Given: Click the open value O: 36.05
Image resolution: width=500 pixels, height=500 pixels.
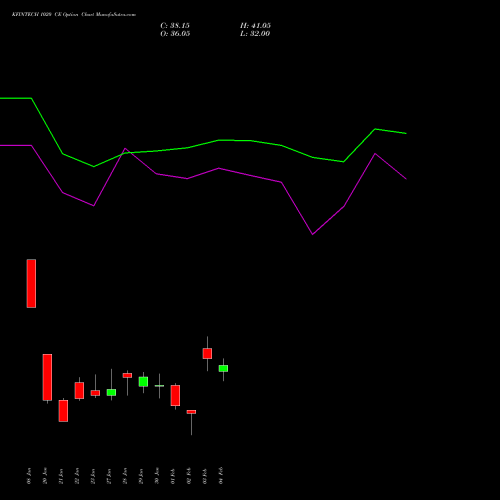Looking at the screenshot, I should tap(175, 34).
